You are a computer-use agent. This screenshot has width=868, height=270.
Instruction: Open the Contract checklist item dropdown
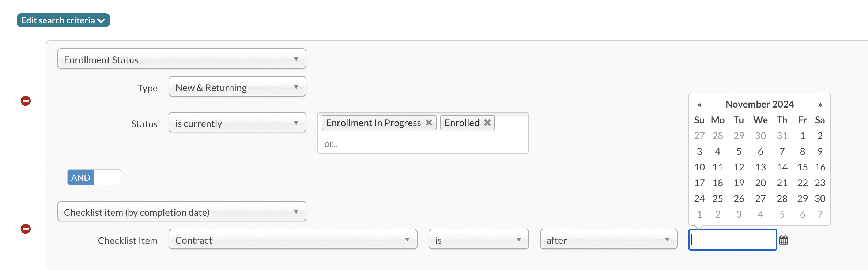click(293, 239)
